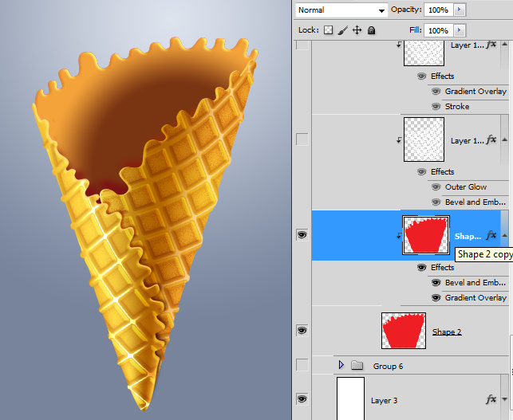Open the Opacity slider arrow

[458, 10]
